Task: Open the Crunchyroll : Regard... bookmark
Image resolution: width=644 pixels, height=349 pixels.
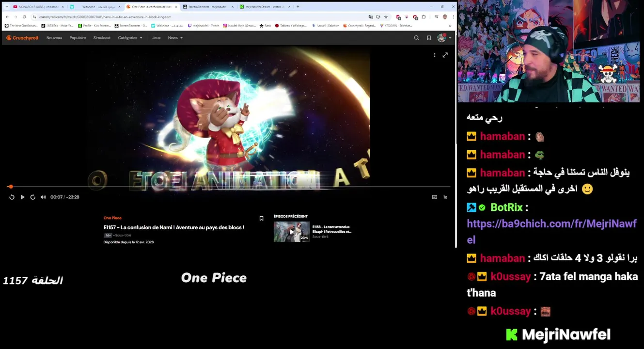Action: click(359, 26)
